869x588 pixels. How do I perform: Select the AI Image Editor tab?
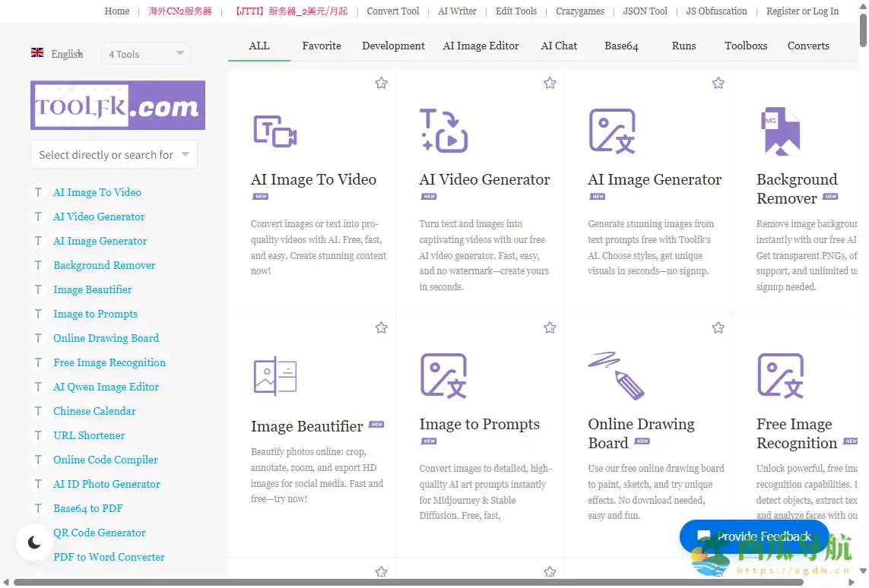pos(480,46)
